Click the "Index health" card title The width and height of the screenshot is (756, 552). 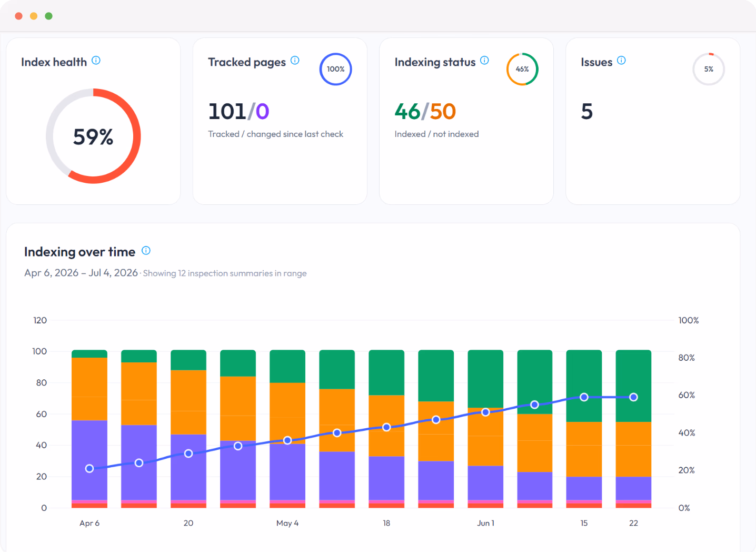pyautogui.click(x=54, y=62)
